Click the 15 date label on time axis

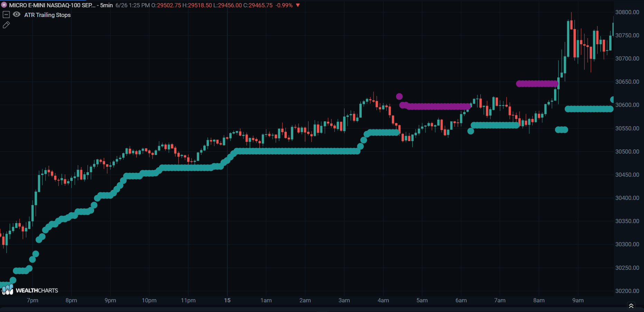tap(227, 300)
